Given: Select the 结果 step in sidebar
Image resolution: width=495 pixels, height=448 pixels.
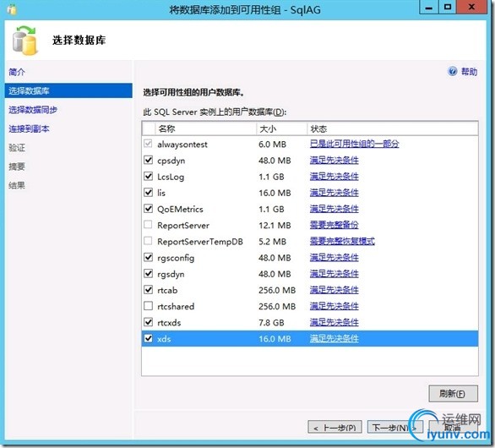Looking at the screenshot, I should click(x=17, y=185).
